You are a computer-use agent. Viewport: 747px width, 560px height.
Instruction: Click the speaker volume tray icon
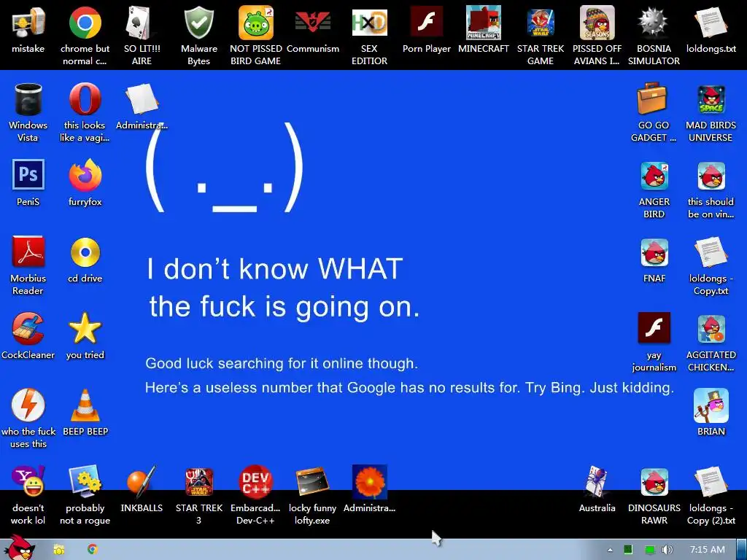[x=667, y=550]
